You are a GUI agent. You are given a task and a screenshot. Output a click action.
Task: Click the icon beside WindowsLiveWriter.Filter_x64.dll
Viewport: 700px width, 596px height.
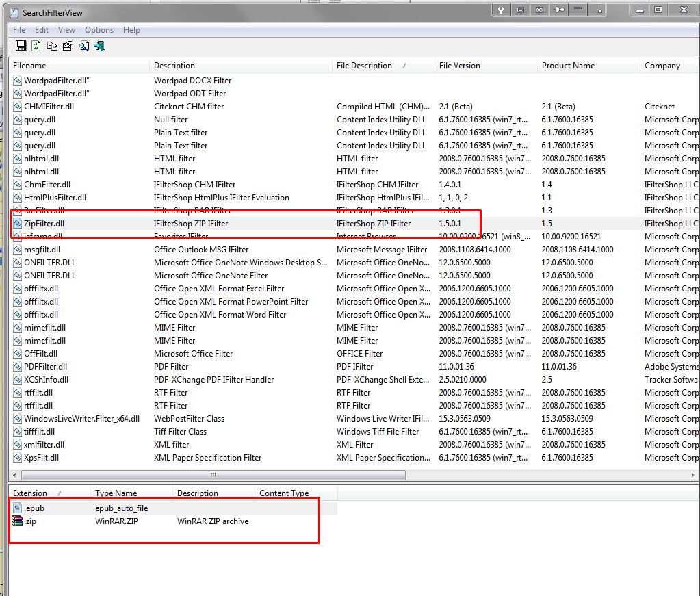click(x=17, y=418)
